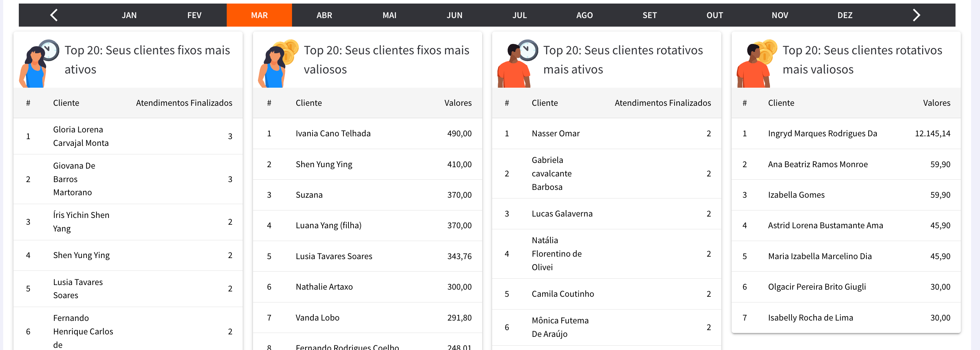Image resolution: width=980 pixels, height=350 pixels.
Task: Click the next months right arrow
Action: point(916,15)
